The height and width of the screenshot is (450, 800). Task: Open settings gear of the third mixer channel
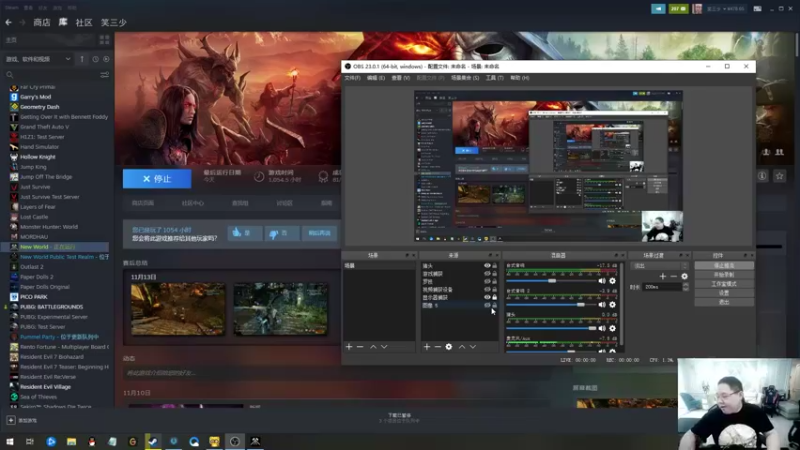click(612, 329)
